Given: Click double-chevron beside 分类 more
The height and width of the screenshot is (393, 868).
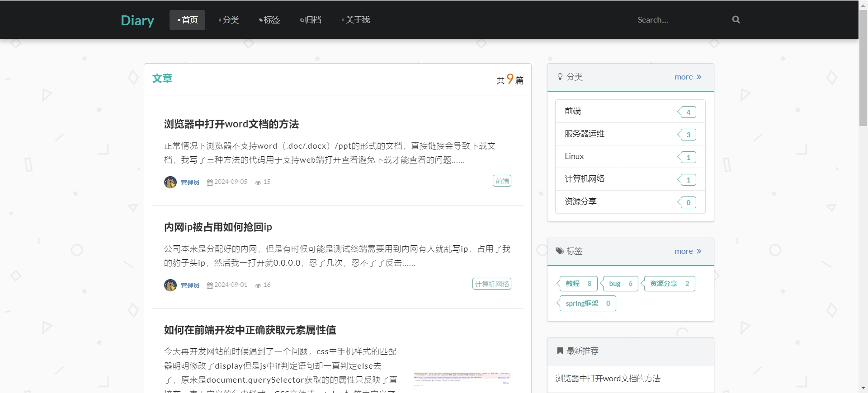Looking at the screenshot, I should coord(699,77).
